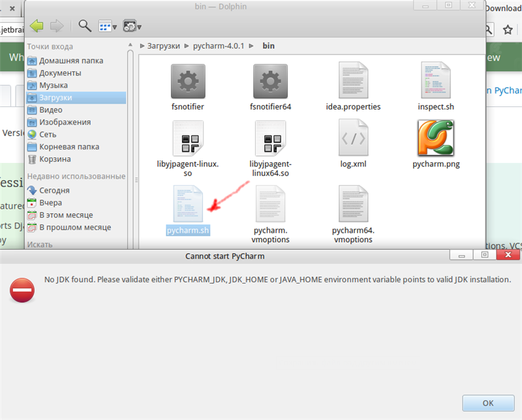Click the inspect.sh file name label

pyautogui.click(x=436, y=107)
